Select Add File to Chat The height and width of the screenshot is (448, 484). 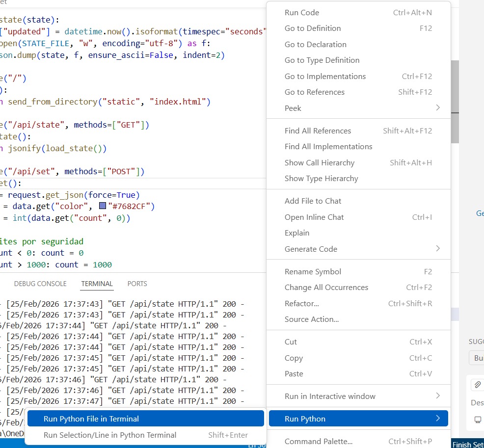pos(313,201)
